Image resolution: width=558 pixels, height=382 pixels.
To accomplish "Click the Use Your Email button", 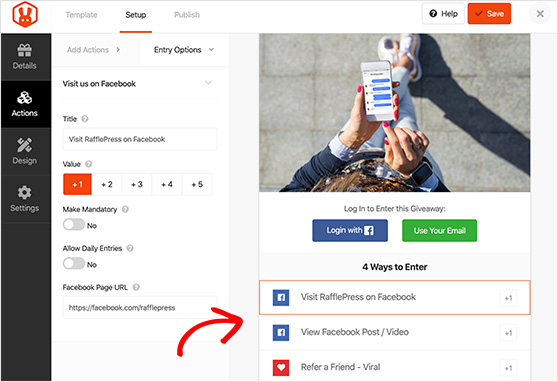I will coord(439,231).
